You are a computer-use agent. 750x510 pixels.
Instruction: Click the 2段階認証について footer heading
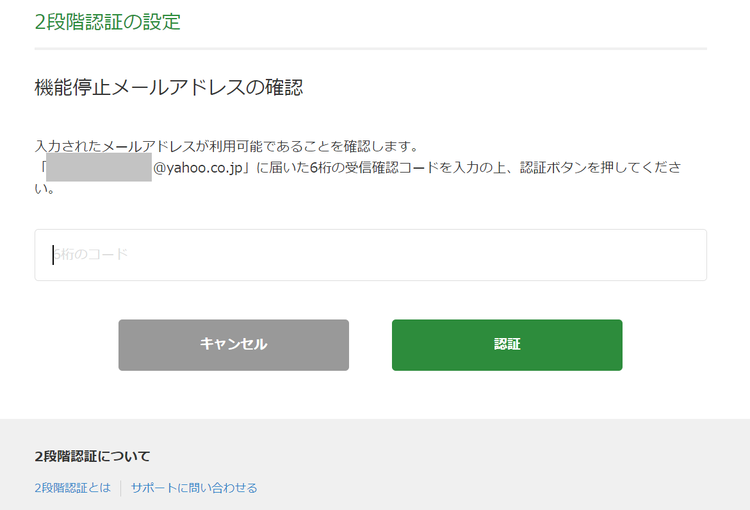[92, 456]
